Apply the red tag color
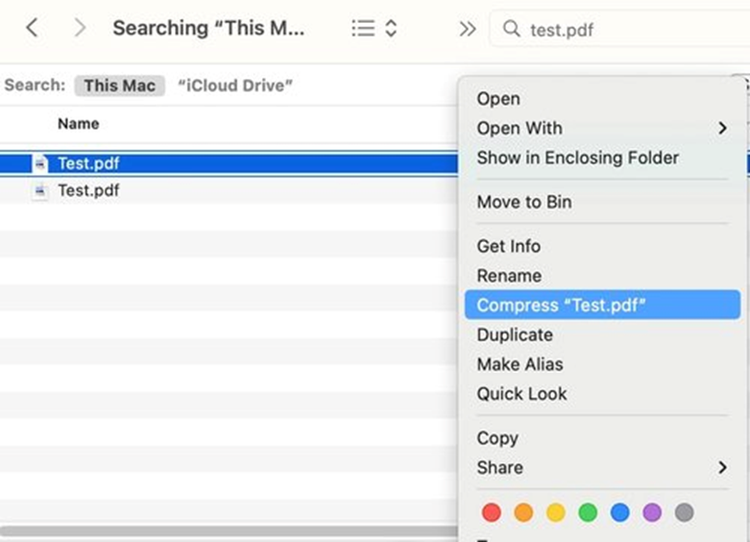Screen dimensions: 750x542 click(491, 512)
